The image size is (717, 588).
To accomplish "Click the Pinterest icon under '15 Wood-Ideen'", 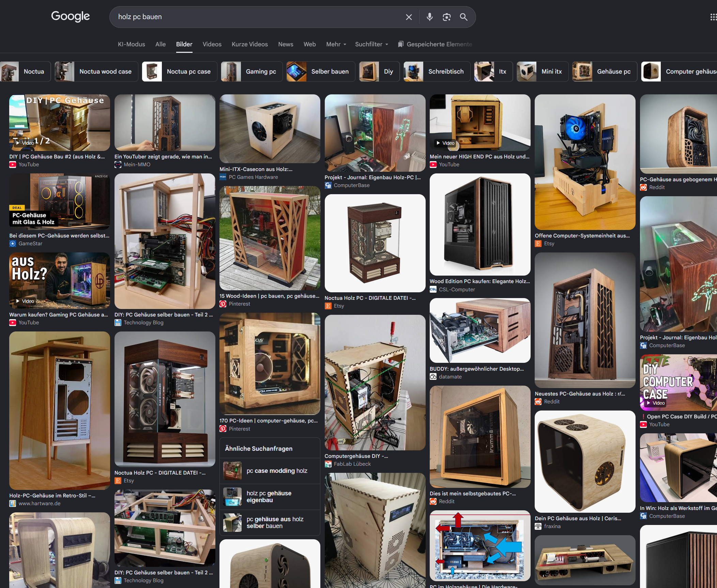I will click(223, 304).
